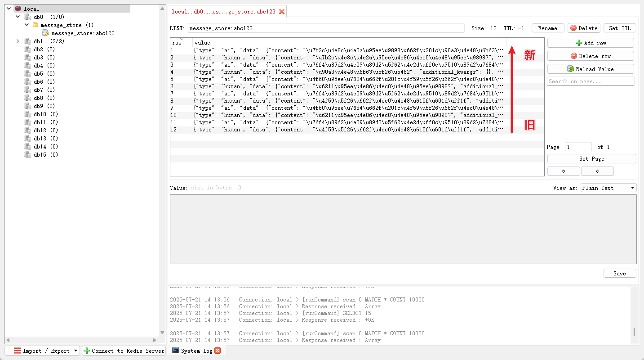The width and height of the screenshot is (644, 360).
Task: Select row 10 in the list table
Action: (x=357, y=115)
